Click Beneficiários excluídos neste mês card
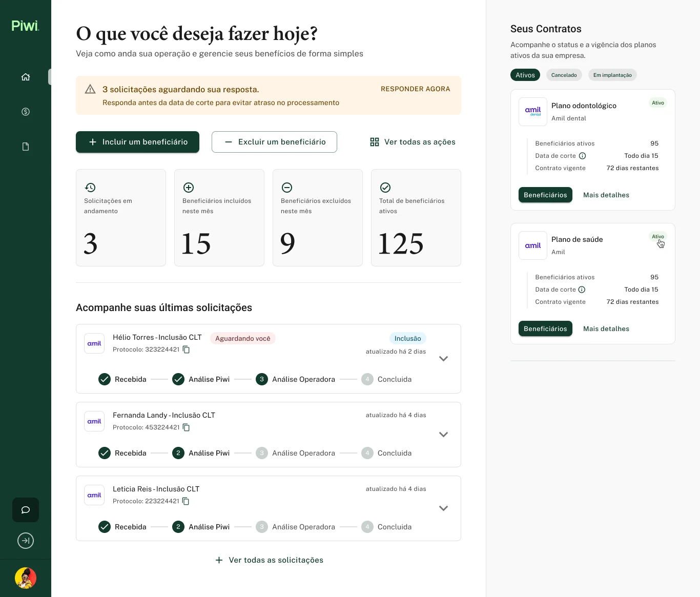Image resolution: width=700 pixels, height=597 pixels. (318, 218)
